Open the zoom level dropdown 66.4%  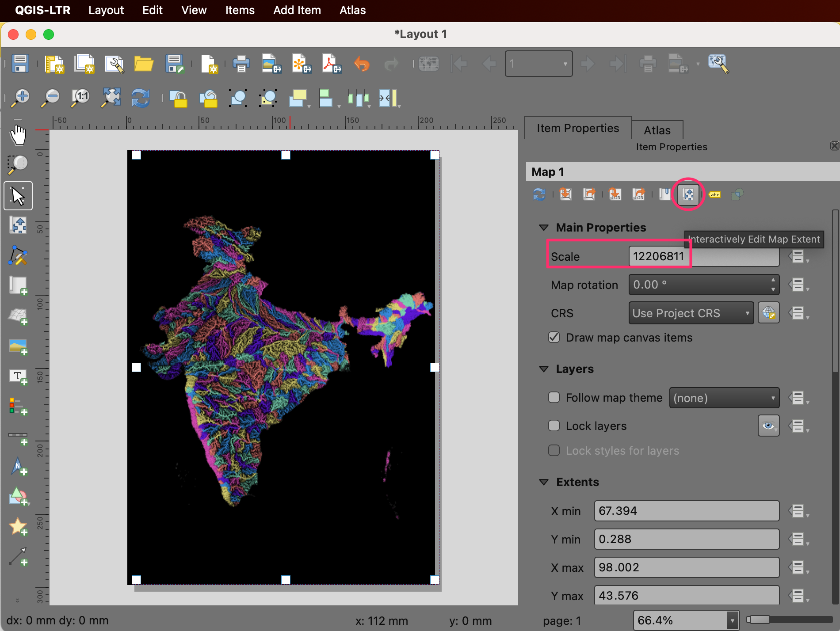coord(732,620)
